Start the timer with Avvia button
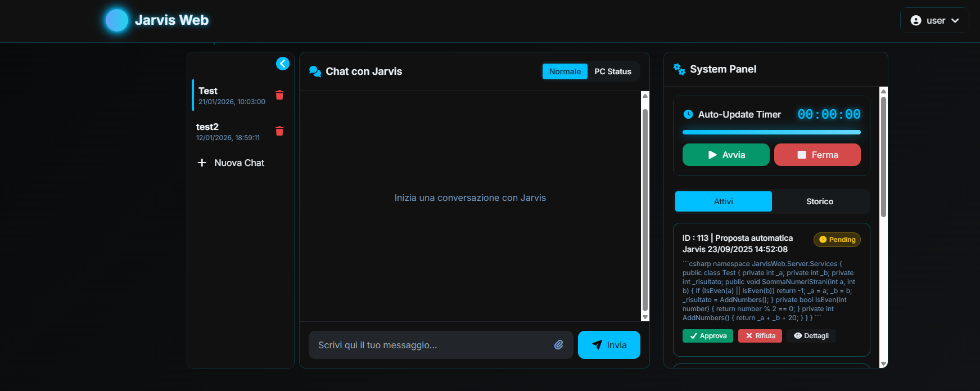 726,155
